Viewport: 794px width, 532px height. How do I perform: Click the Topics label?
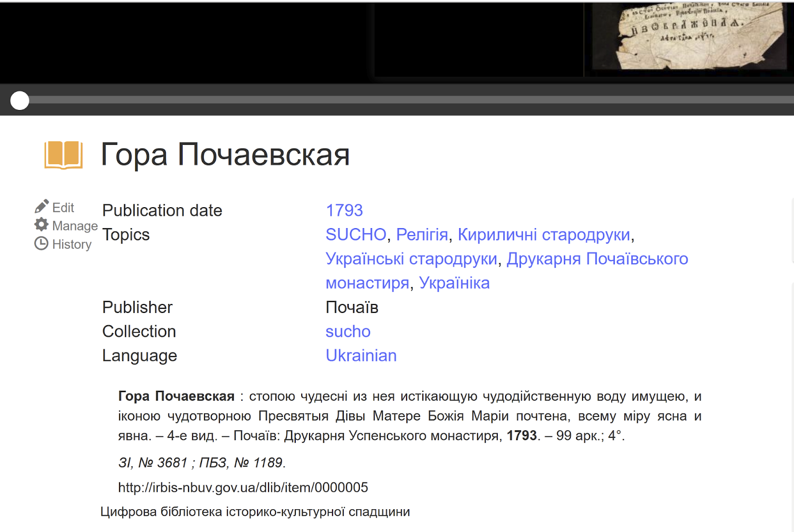[x=126, y=235]
